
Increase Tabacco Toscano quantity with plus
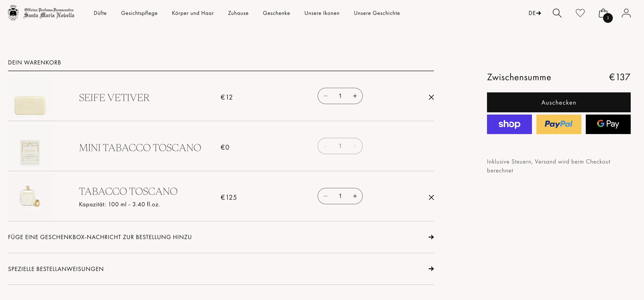(x=355, y=196)
